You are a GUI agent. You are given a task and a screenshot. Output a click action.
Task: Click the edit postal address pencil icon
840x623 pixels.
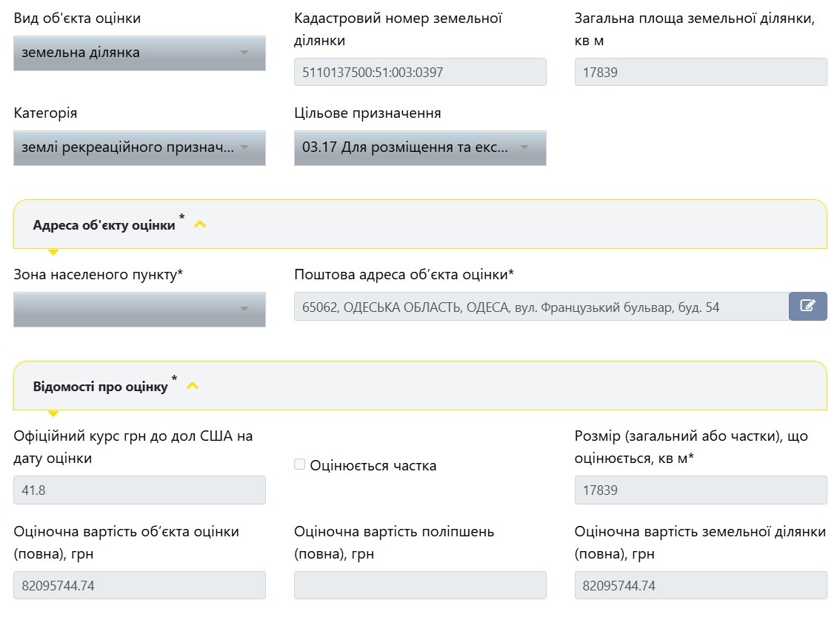tap(807, 306)
